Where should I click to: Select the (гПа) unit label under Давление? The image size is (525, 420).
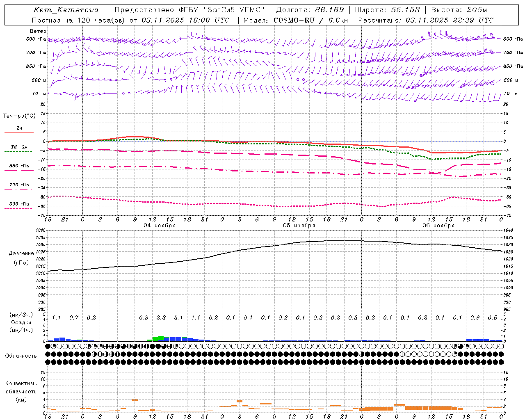[21, 262]
